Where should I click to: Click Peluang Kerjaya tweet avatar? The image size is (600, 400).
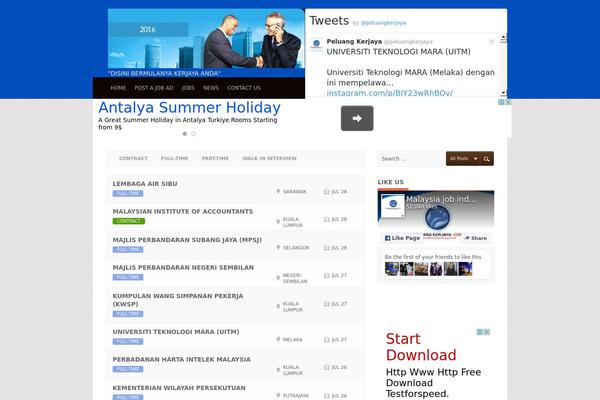tap(316, 44)
